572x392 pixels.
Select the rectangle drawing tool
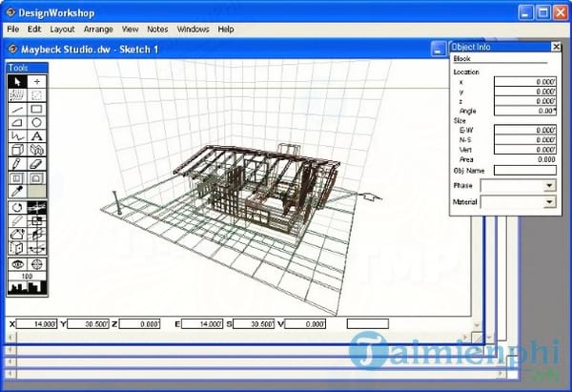36,110
